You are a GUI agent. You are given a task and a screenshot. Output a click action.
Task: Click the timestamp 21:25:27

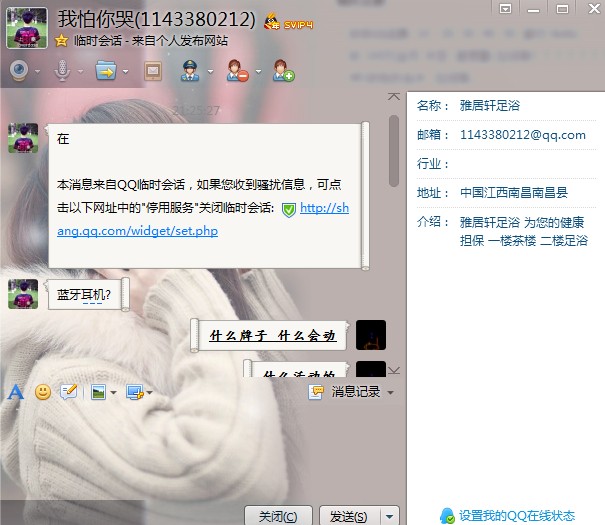pyautogui.click(x=196, y=111)
